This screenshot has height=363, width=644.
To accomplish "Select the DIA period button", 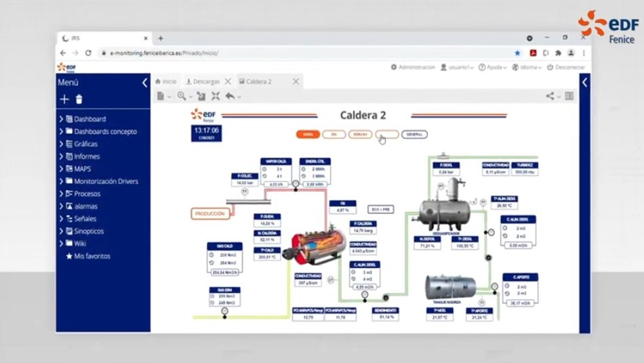I will 334,134.
